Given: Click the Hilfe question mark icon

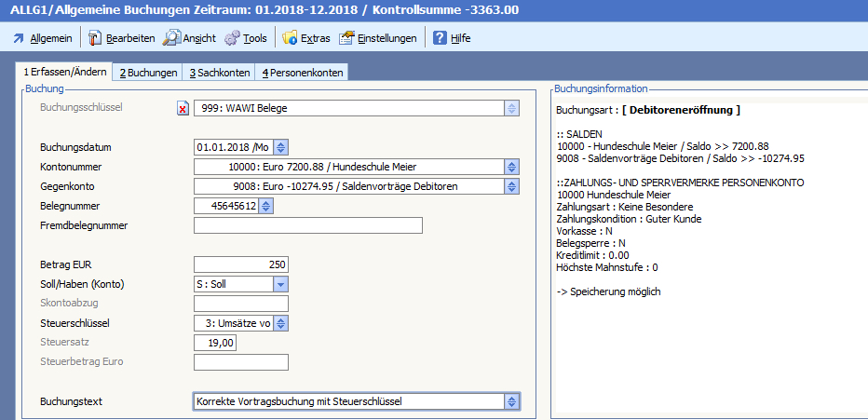Looking at the screenshot, I should [440, 38].
